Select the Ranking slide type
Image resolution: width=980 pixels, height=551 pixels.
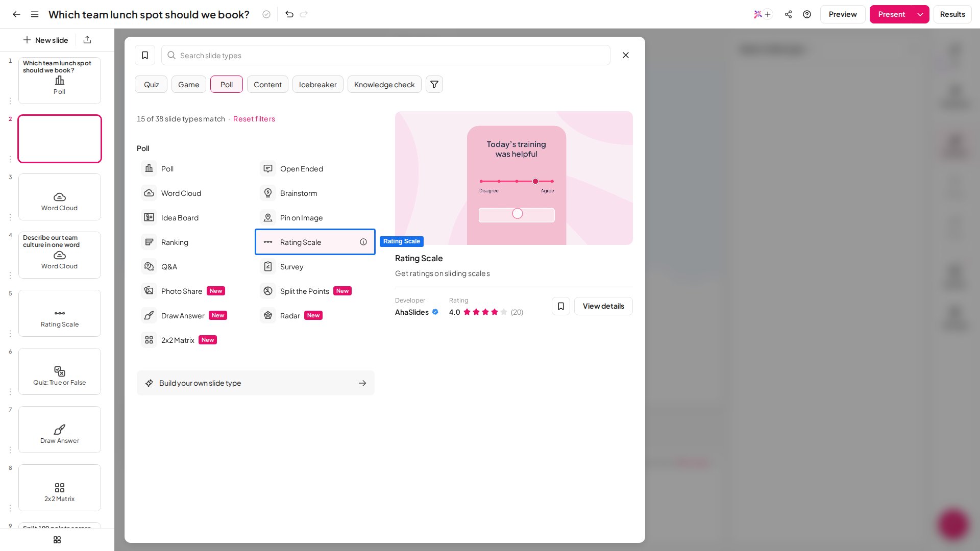pos(197,242)
